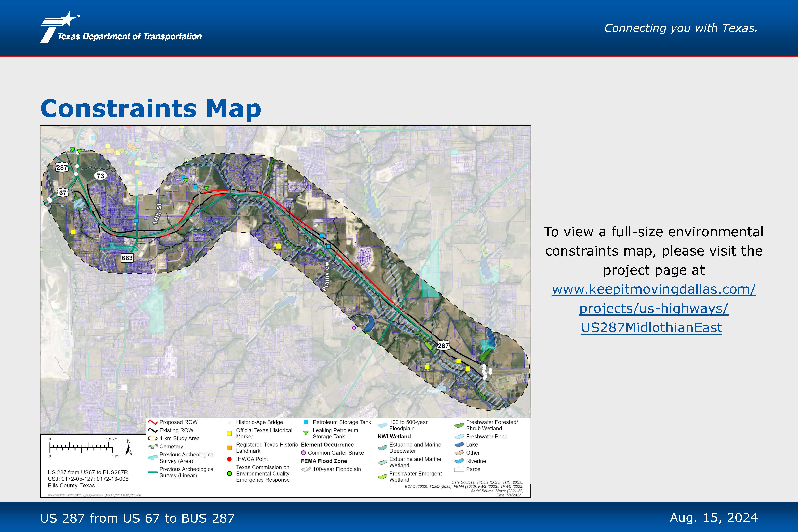This screenshot has height=532, width=798.
Task: Click the State Highway 73 oval marker
Action: click(x=100, y=176)
